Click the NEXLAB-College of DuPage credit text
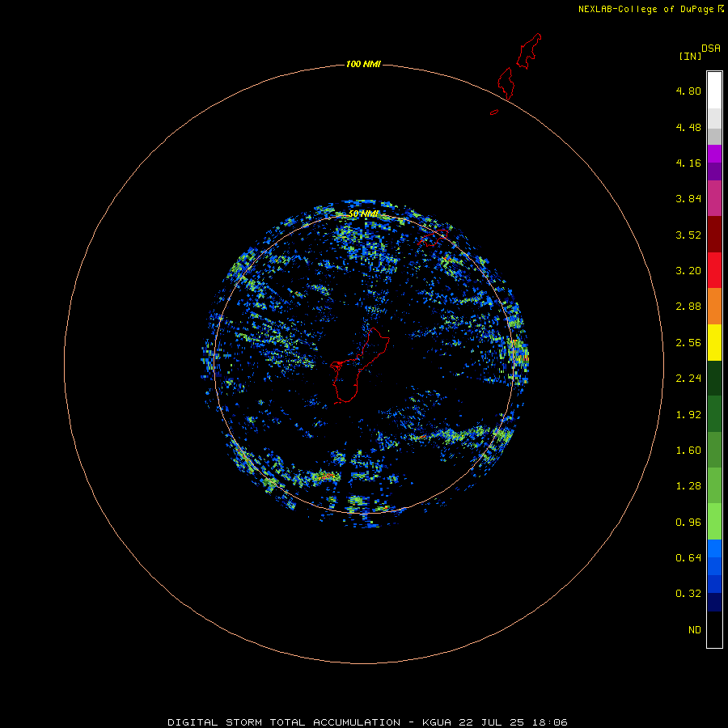The height and width of the screenshot is (728, 728). tap(651, 9)
